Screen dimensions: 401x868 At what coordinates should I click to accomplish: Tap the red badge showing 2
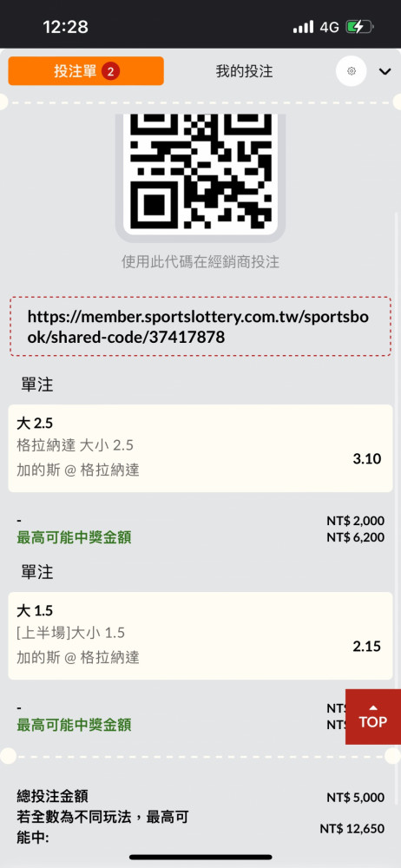(x=110, y=71)
